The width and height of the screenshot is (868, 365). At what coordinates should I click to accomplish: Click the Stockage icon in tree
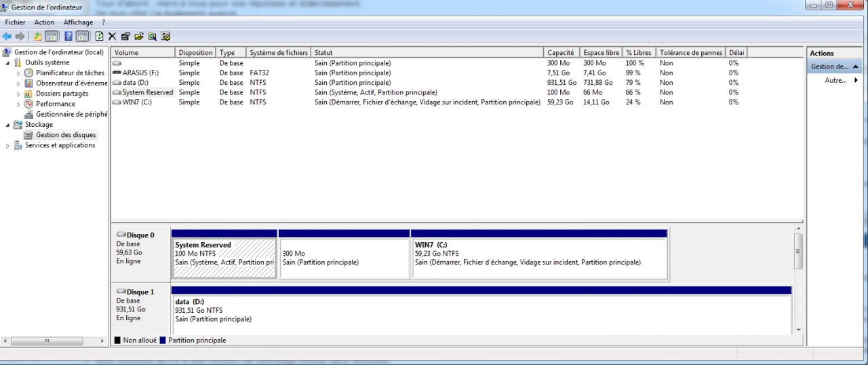click(18, 124)
